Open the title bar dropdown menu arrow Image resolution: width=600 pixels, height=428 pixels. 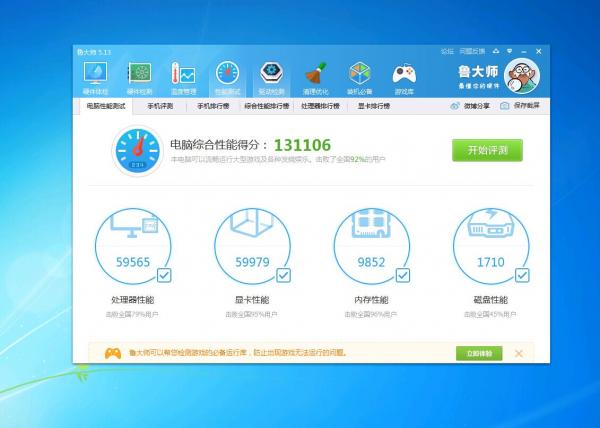tap(510, 51)
